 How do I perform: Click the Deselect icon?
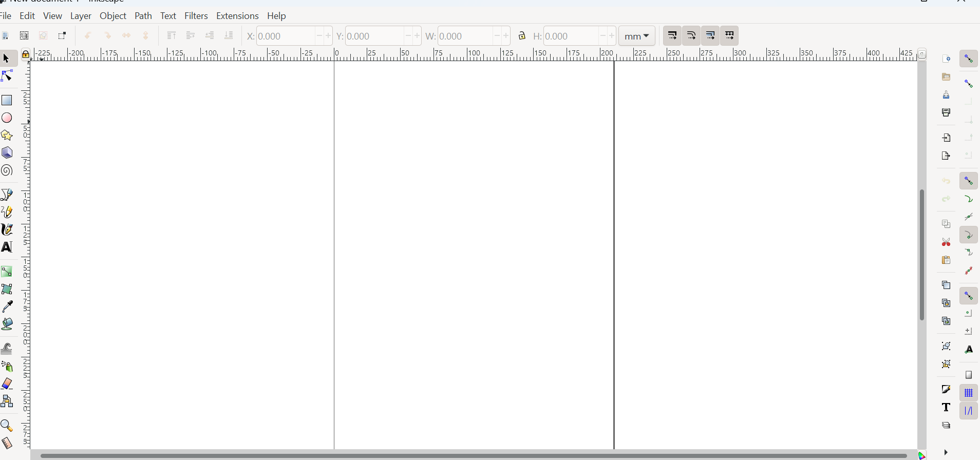(x=43, y=36)
